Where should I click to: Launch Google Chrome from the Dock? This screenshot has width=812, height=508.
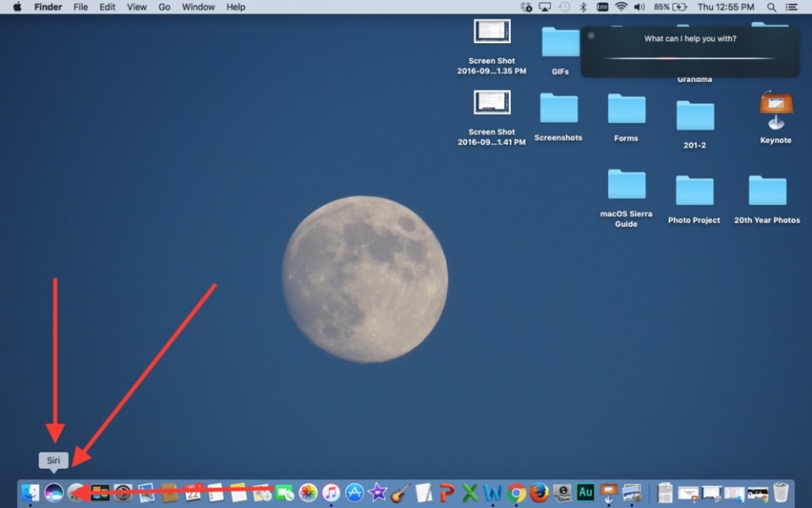517,493
